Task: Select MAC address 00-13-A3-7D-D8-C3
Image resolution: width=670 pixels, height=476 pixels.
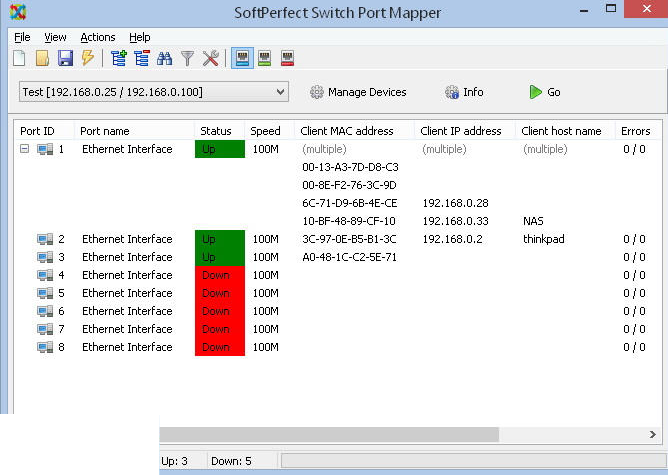Action: [350, 167]
